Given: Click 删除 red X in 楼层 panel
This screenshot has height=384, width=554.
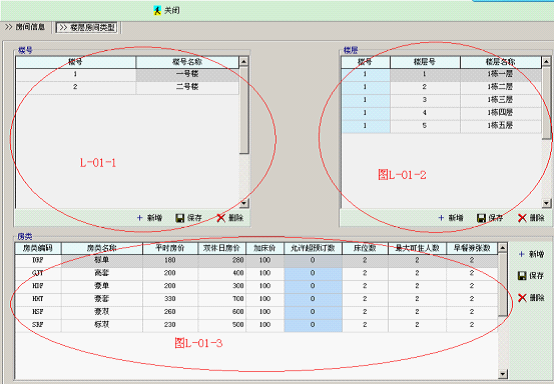Looking at the screenshot, I should (522, 218).
